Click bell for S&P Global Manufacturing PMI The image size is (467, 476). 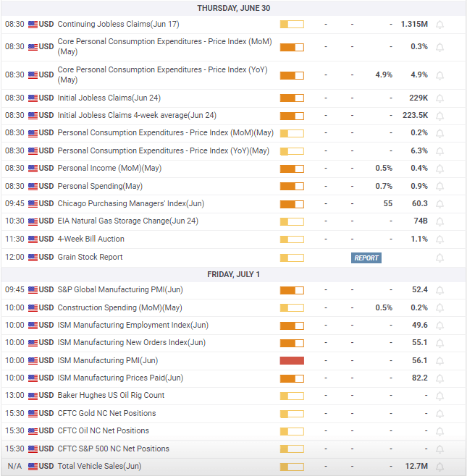point(439,291)
